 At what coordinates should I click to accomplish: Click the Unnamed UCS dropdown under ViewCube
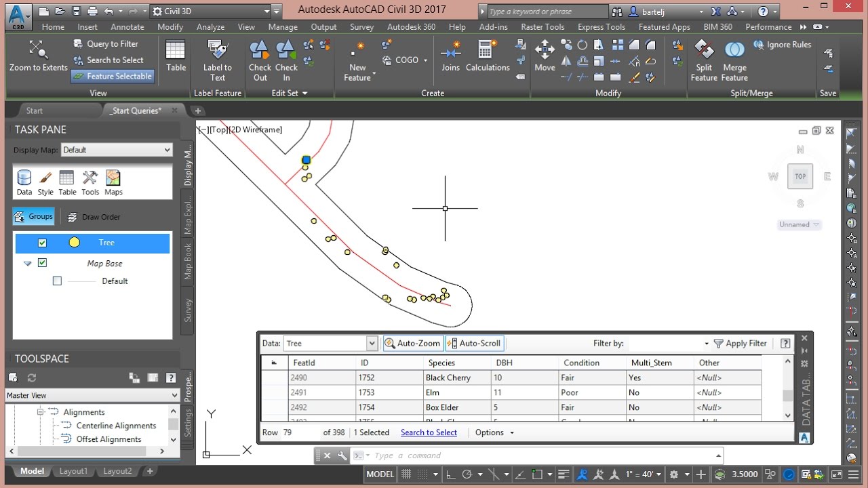coord(800,224)
